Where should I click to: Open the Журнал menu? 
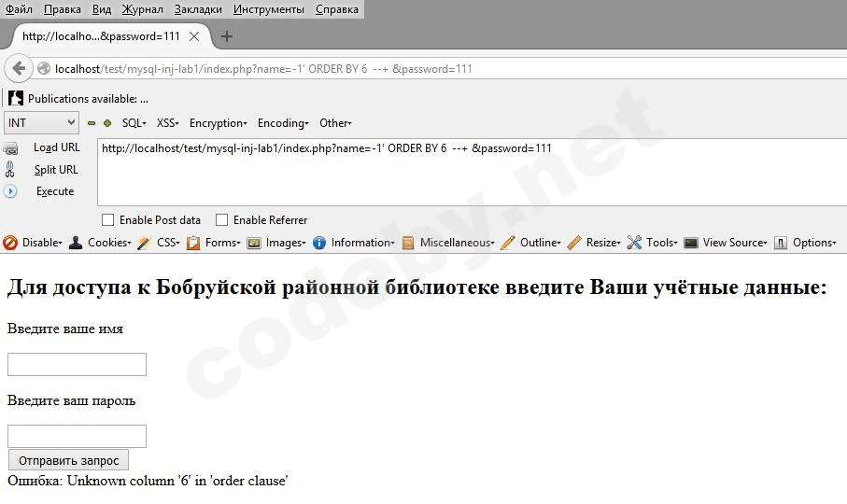142,9
